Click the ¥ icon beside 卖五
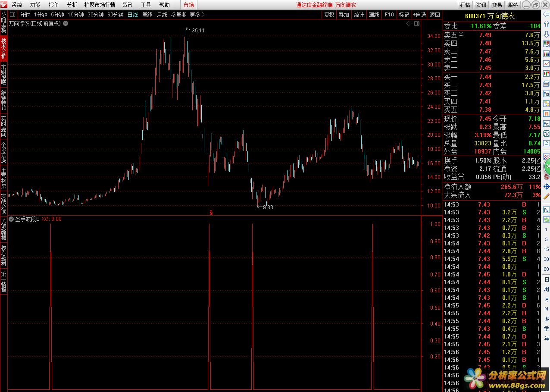Screen dimensions: 550x392 [461, 35]
